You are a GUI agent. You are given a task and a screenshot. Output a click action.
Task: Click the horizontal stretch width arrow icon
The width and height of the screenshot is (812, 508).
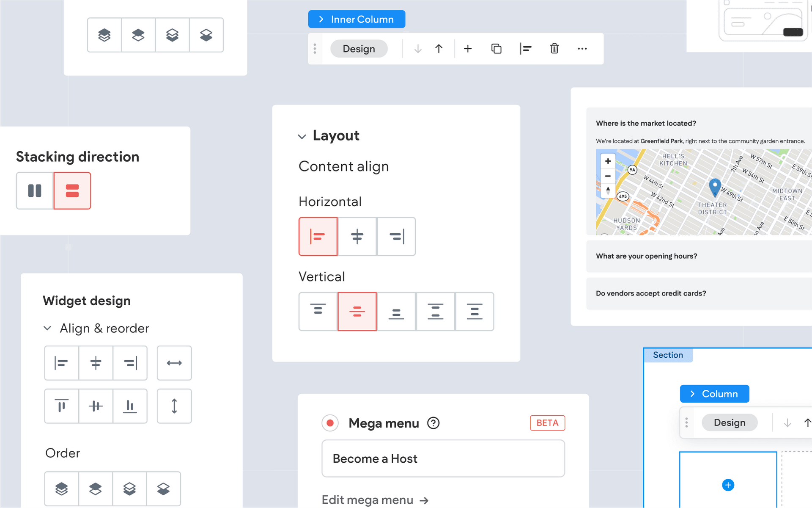pyautogui.click(x=174, y=363)
